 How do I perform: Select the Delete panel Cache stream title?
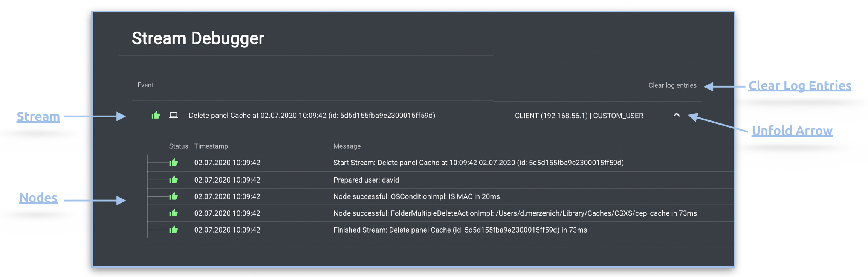pos(312,116)
